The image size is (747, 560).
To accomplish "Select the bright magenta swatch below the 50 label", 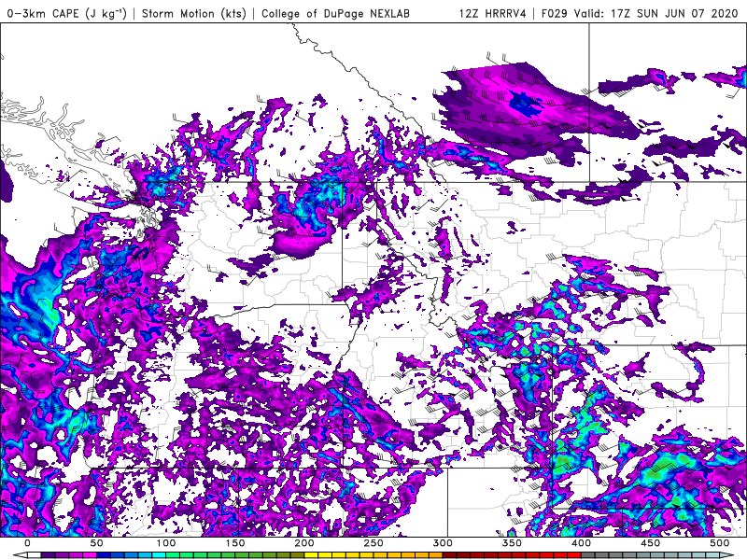I will coord(90,554).
